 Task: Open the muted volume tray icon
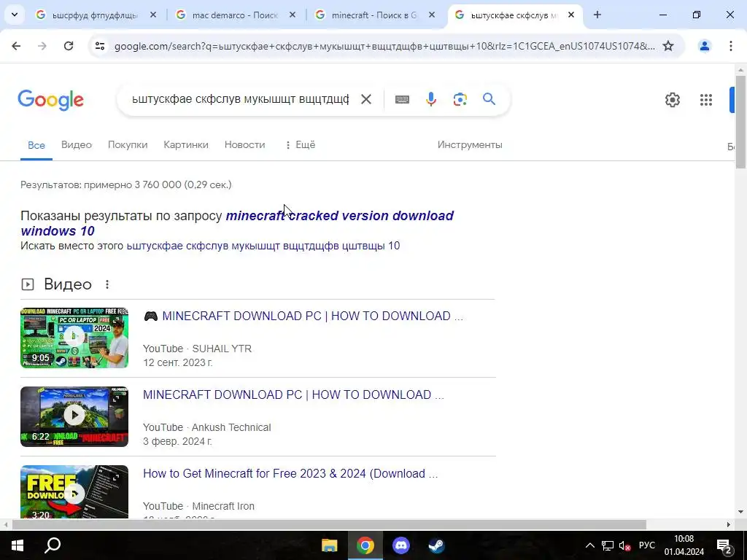pyautogui.click(x=624, y=545)
